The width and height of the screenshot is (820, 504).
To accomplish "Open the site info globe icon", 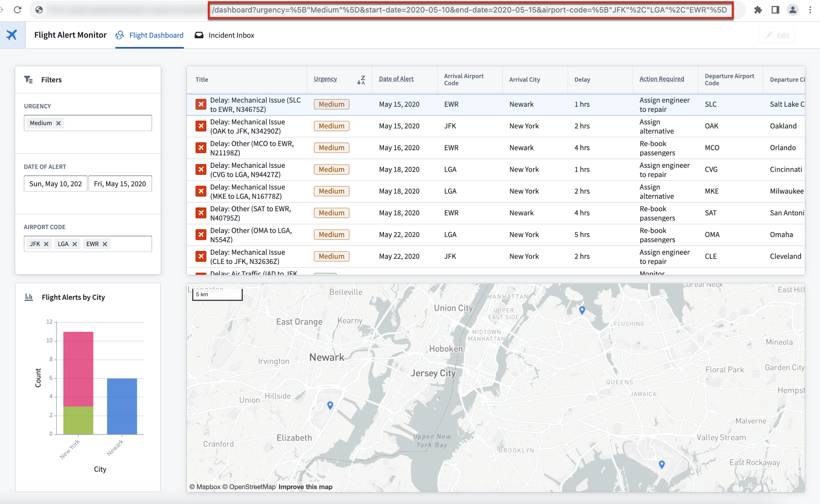I will point(39,10).
